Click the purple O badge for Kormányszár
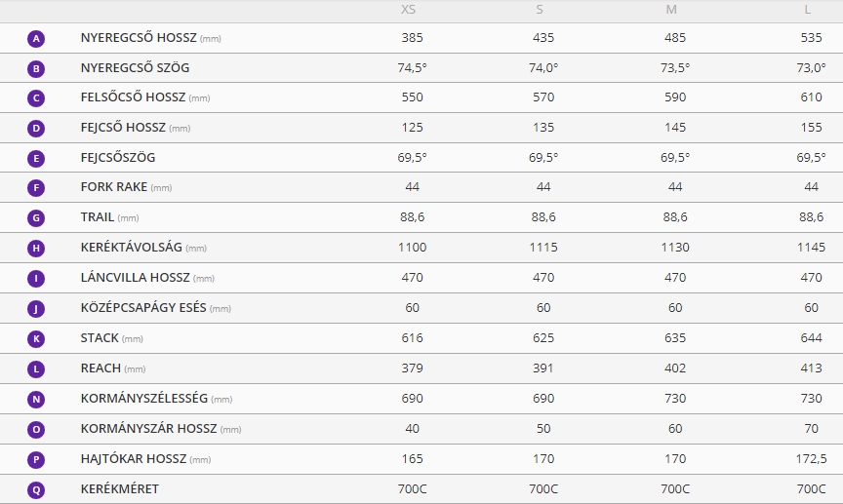The height and width of the screenshot is (504, 843). pyautogui.click(x=36, y=429)
